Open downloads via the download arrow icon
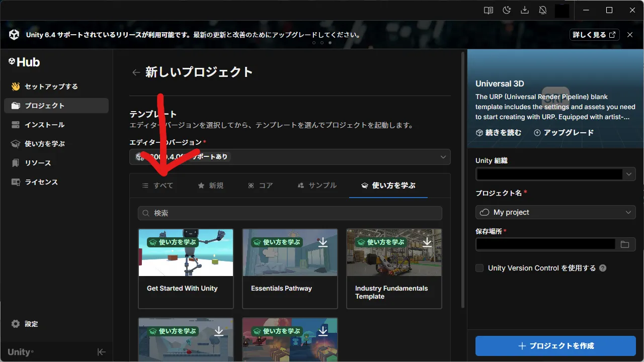644x362 pixels. [525, 10]
